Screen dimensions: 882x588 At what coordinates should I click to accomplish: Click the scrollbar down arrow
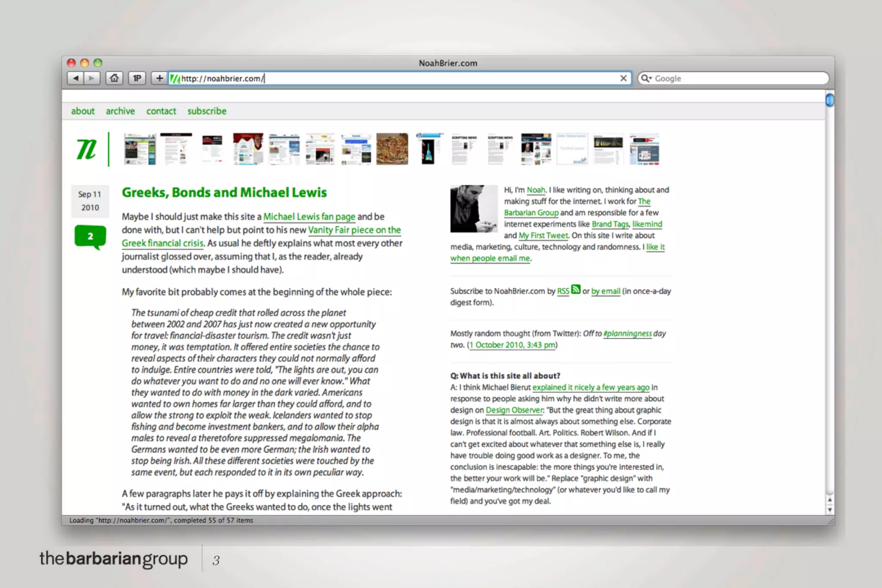(829, 510)
